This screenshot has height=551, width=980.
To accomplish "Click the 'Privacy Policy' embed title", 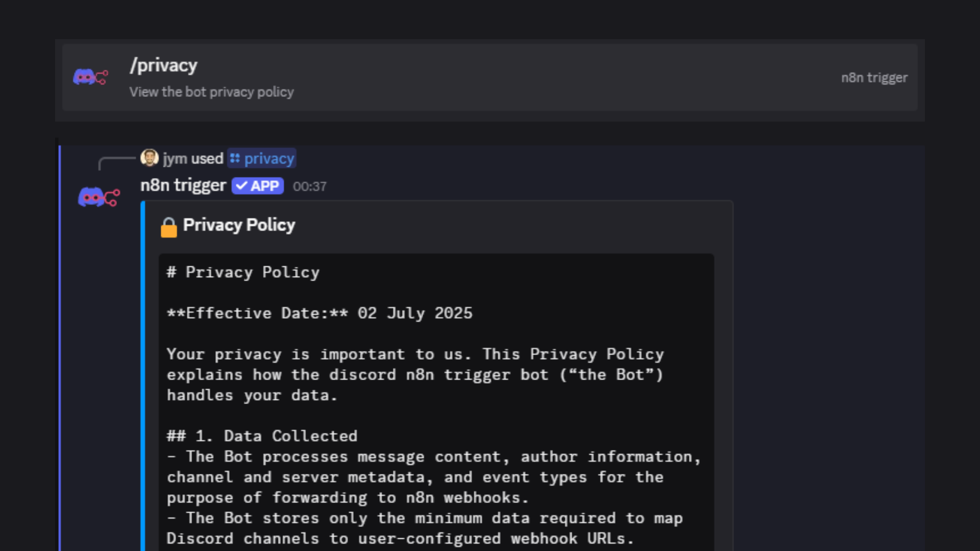I will [239, 225].
